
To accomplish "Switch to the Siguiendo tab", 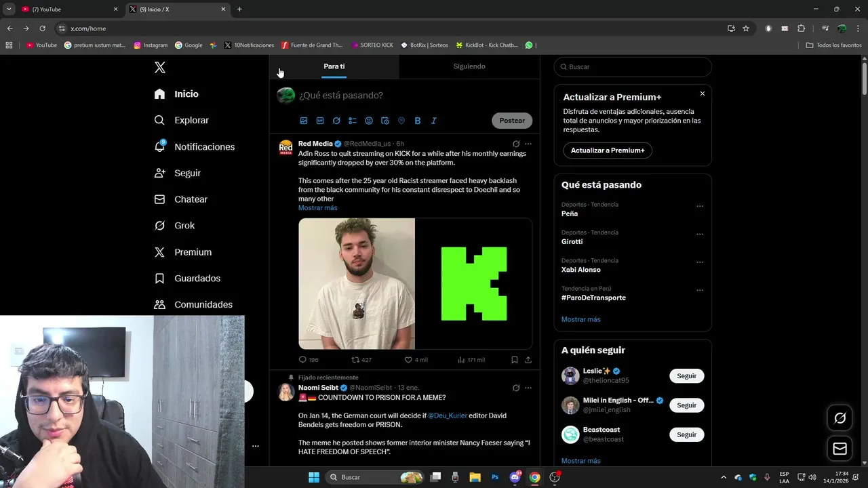I will click(x=469, y=66).
